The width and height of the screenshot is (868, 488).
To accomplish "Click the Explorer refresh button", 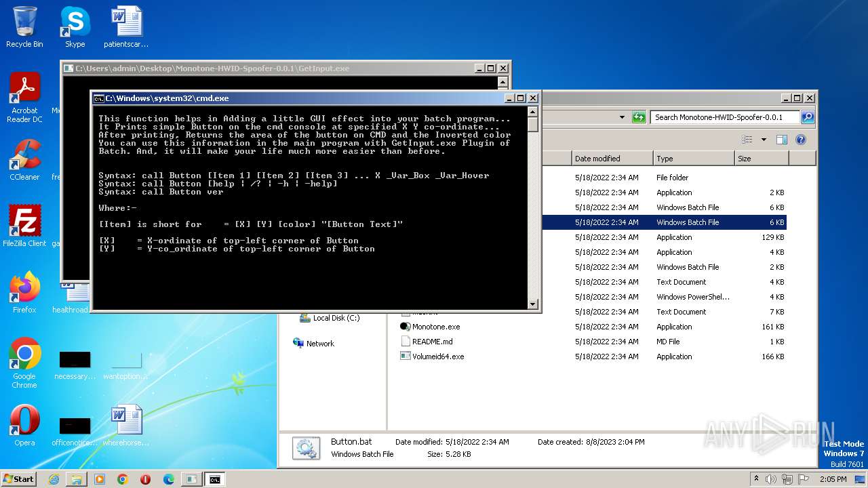I will coord(639,117).
